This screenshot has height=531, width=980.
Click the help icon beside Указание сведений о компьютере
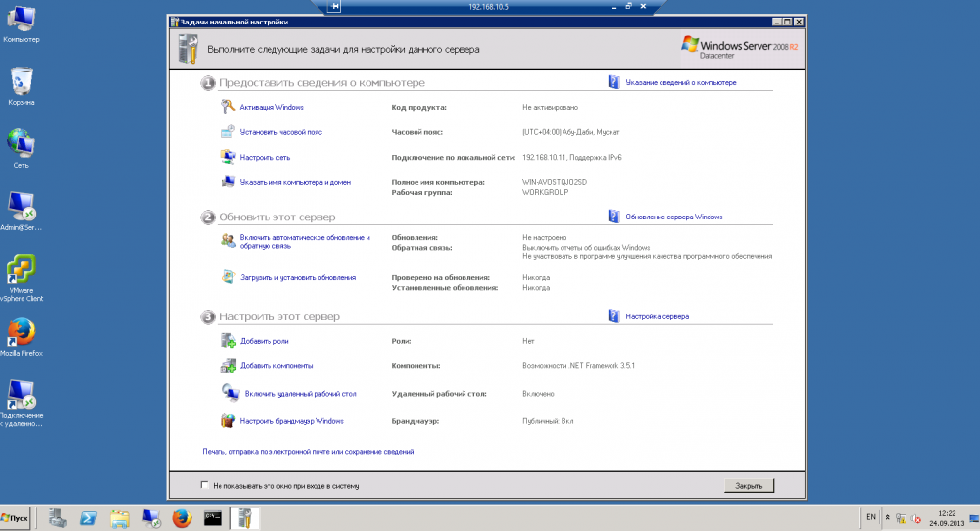point(613,82)
